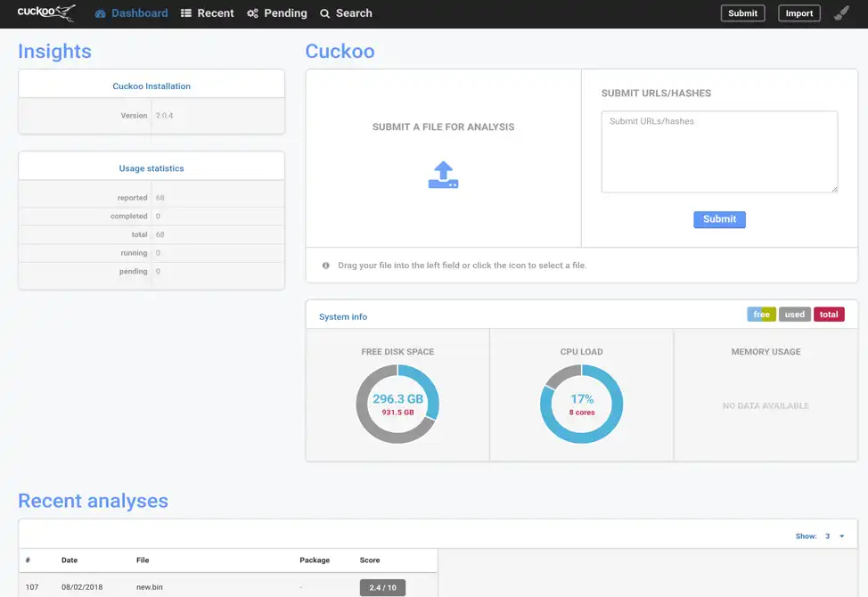Click the Recent list icon

186,13
